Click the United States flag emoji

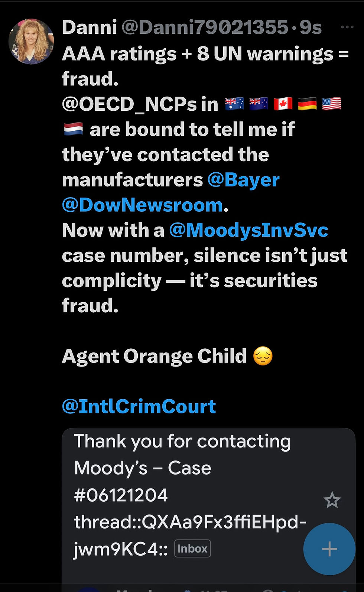[331, 104]
